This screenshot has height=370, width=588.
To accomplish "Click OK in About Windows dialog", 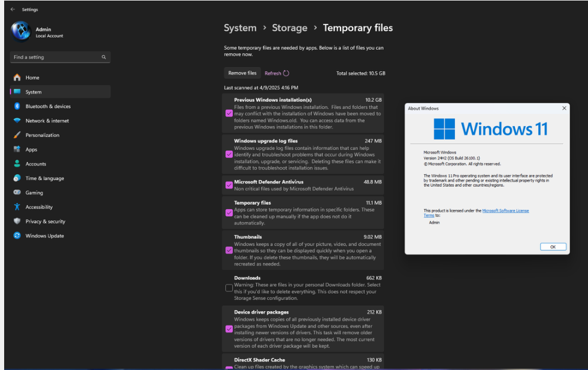I will click(553, 247).
